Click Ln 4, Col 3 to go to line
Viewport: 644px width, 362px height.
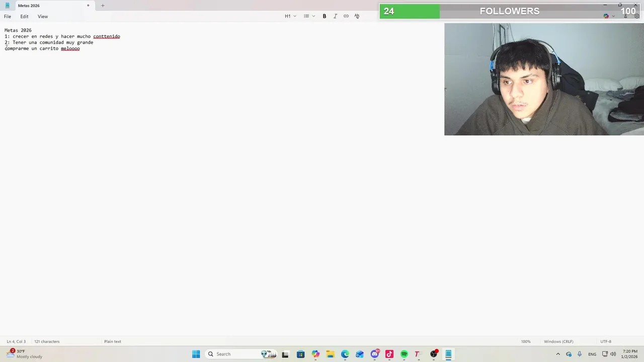16,341
